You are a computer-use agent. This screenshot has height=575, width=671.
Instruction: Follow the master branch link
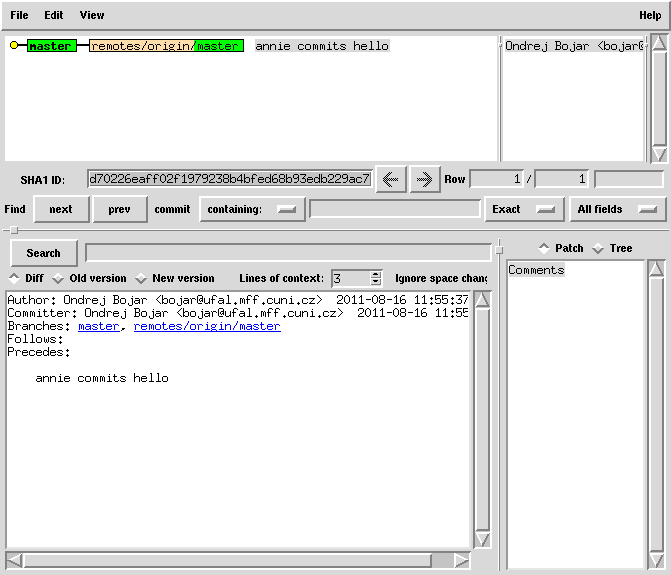coord(98,326)
